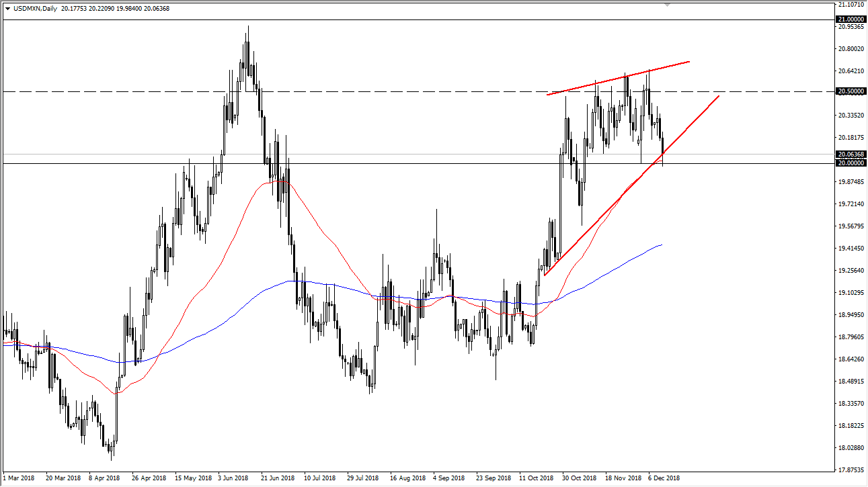Screen dimensions: 868x487
Task: Click the 20.00000 price tag on the axis
Action: [851, 163]
